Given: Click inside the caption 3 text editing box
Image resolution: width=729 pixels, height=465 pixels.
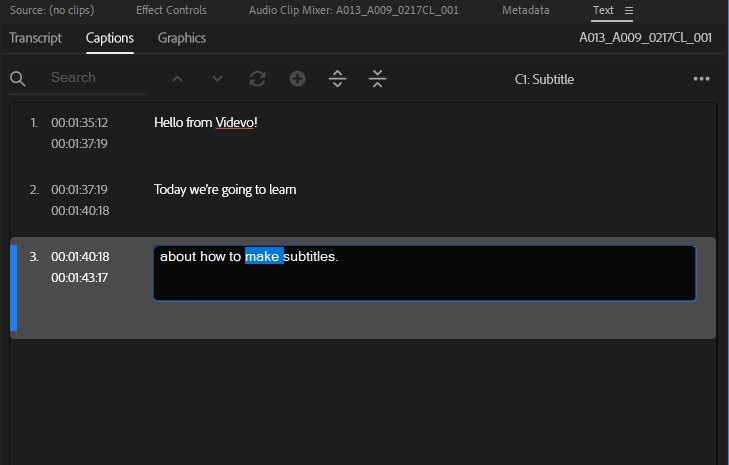Looking at the screenshot, I should pos(424,273).
